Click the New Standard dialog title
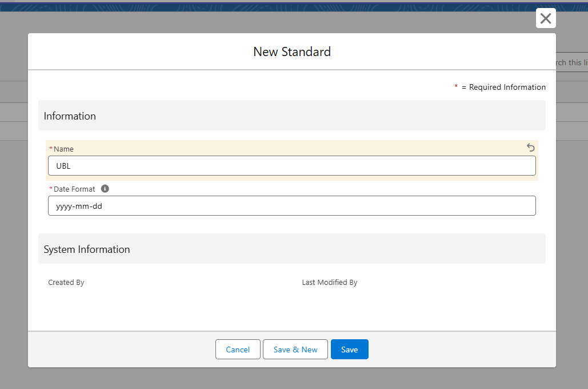Image resolution: width=588 pixels, height=389 pixels. click(292, 52)
